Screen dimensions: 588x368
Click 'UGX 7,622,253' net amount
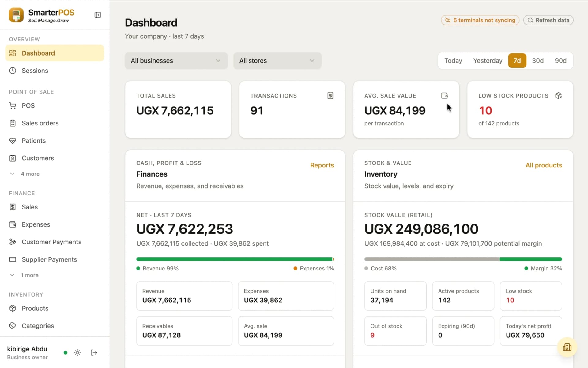[x=185, y=229]
